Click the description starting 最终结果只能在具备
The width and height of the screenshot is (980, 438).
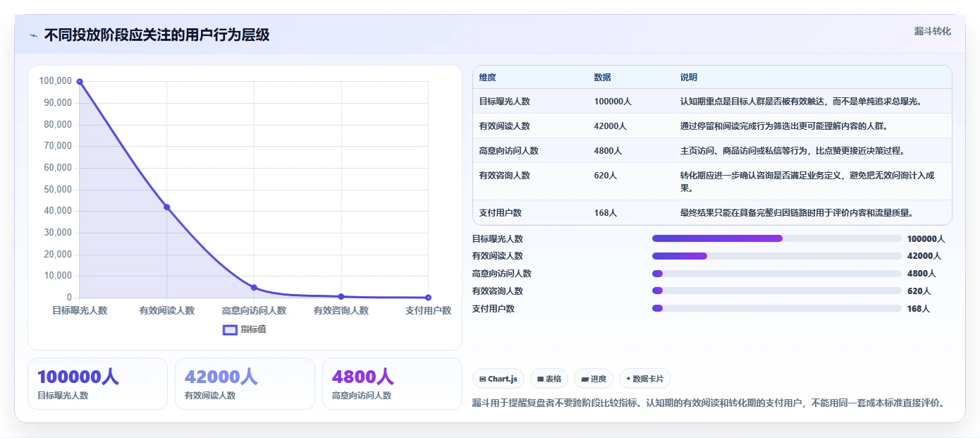pyautogui.click(x=797, y=212)
